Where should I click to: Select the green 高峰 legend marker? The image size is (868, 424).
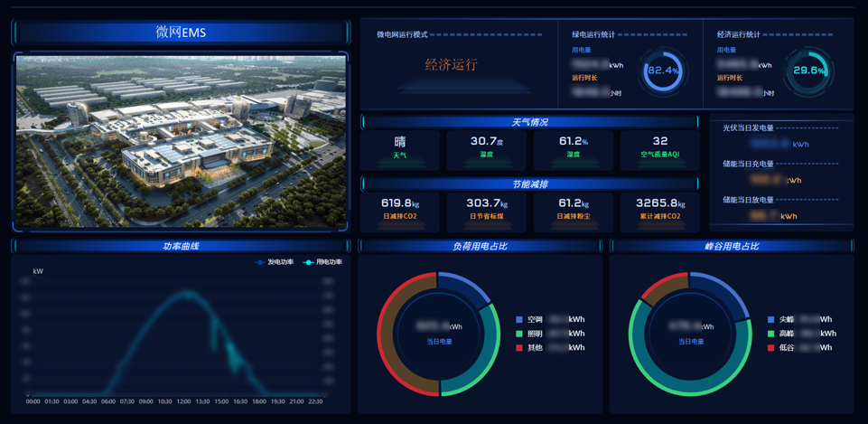coord(770,334)
